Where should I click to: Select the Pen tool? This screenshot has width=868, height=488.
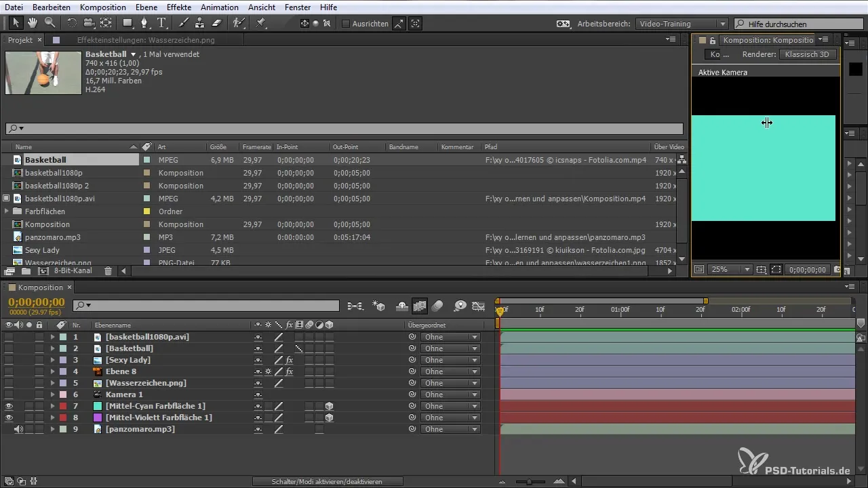point(144,23)
